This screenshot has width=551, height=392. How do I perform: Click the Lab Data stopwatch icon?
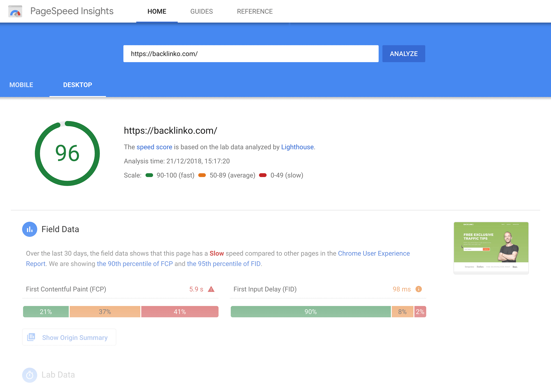coord(30,375)
